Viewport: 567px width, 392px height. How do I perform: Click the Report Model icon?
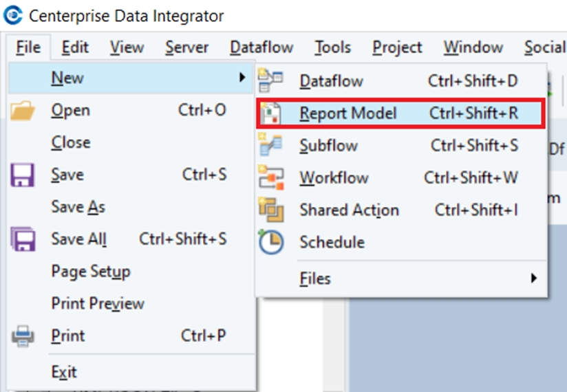pos(270,113)
